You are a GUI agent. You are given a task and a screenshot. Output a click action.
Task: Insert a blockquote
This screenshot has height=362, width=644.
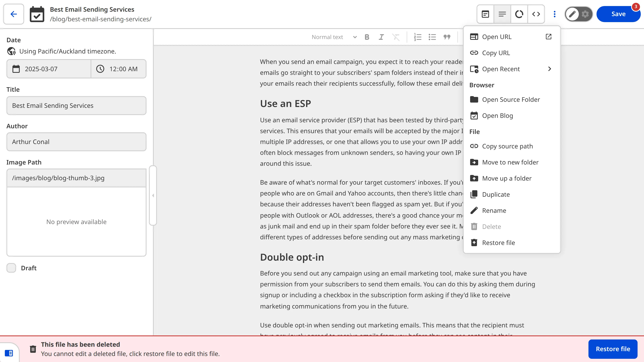click(447, 37)
